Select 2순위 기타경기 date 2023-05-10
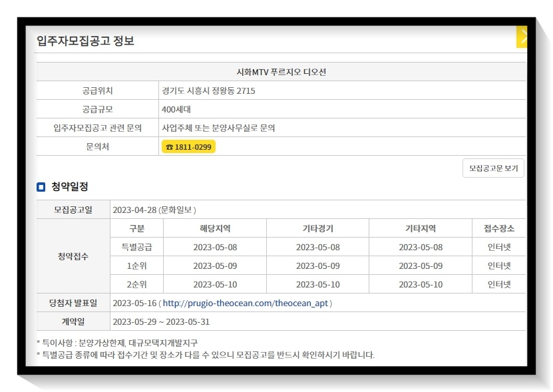Screen dimensions: 553x392 pos(318,284)
